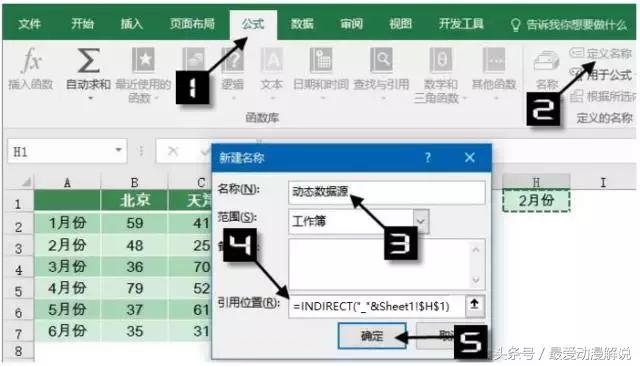Viewport: 640px width, 366px height.
Task: Open the Name Manager (名称) icon
Action: 546,62
